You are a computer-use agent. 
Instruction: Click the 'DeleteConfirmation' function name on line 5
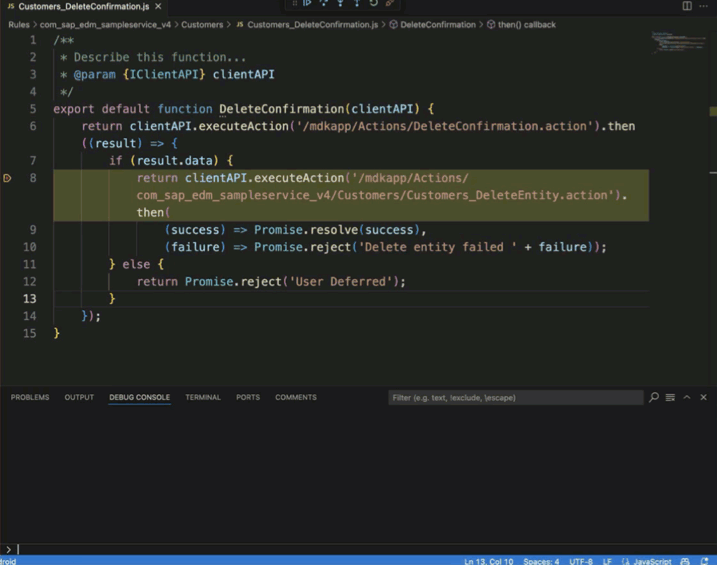pos(281,109)
